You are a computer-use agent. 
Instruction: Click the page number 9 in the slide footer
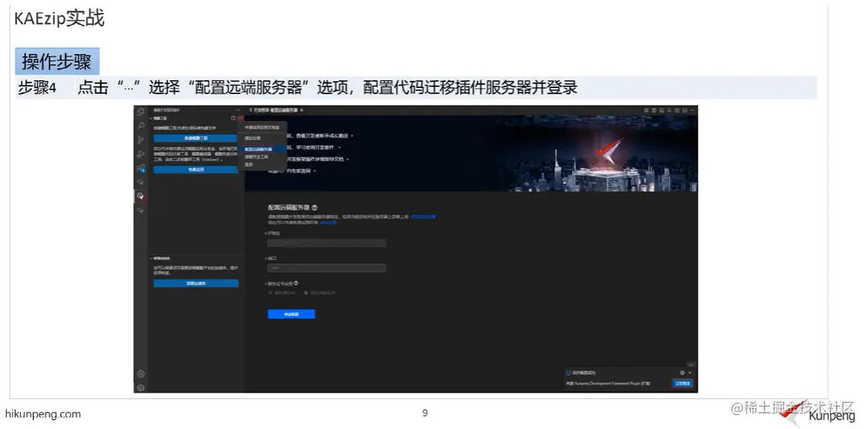(x=426, y=413)
